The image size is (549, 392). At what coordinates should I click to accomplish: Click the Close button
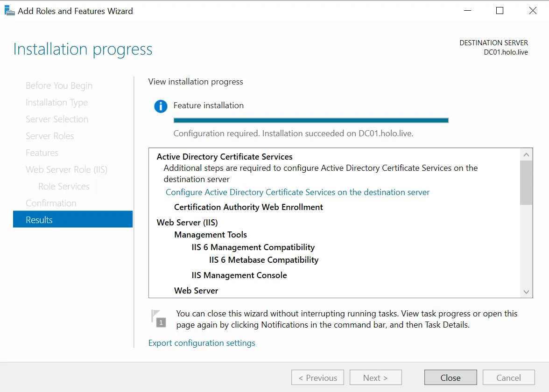(x=450, y=378)
